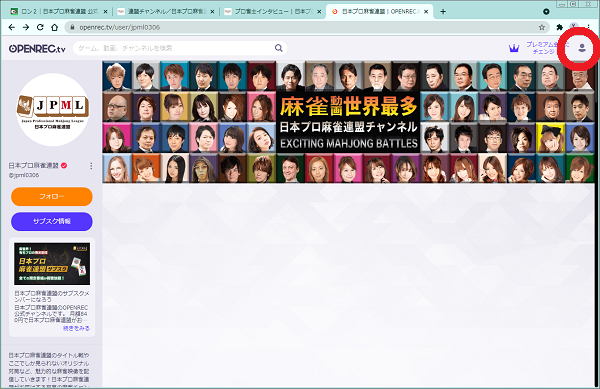This screenshot has width=600, height=389.
Task: Focus the OPENREC search input field
Action: click(175, 48)
